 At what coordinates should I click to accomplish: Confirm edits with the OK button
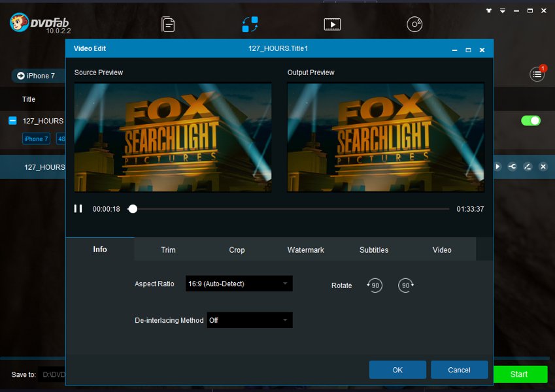[397, 370]
